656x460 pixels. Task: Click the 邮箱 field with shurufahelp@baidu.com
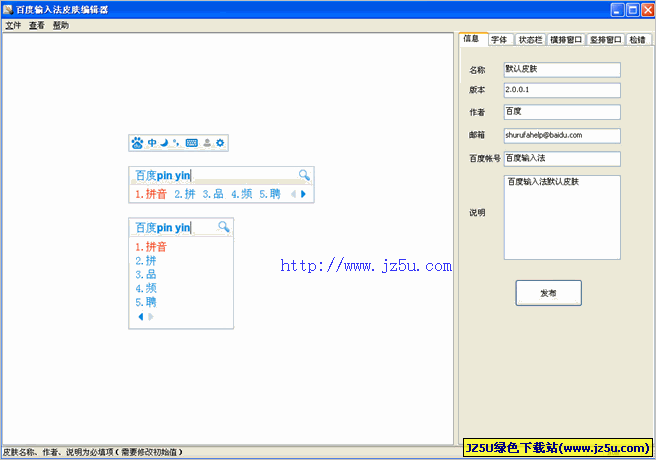pos(562,135)
